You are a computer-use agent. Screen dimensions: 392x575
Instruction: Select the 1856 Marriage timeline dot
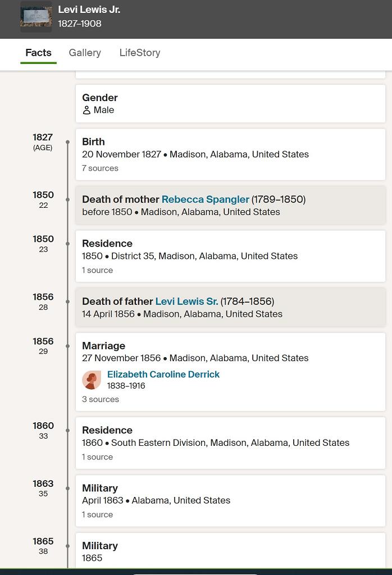(68, 346)
